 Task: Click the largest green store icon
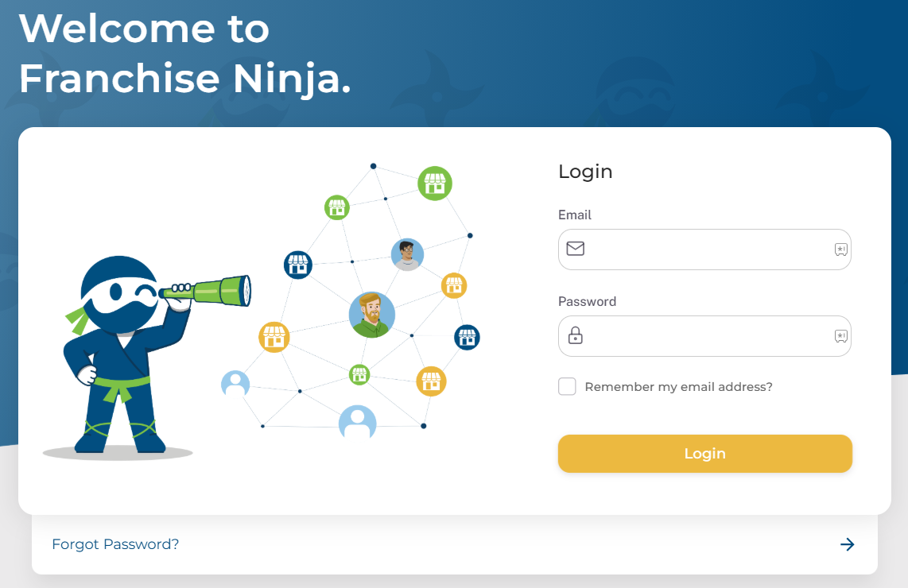pos(435,184)
